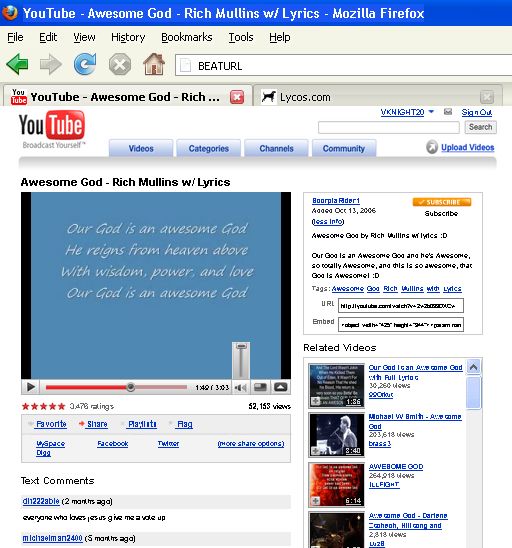This screenshot has width=512, height=548.
Task: Open the Tools menu
Action: [x=241, y=37]
